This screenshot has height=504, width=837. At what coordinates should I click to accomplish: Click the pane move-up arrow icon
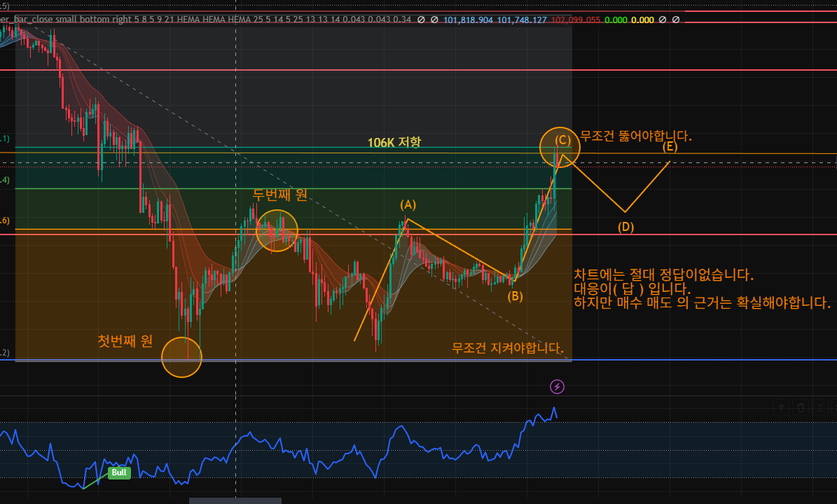click(782, 407)
